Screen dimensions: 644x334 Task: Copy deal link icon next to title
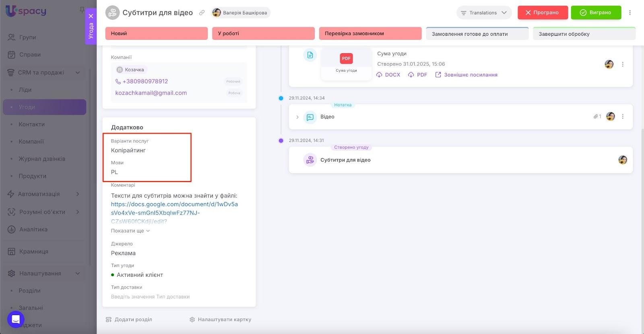[202, 13]
